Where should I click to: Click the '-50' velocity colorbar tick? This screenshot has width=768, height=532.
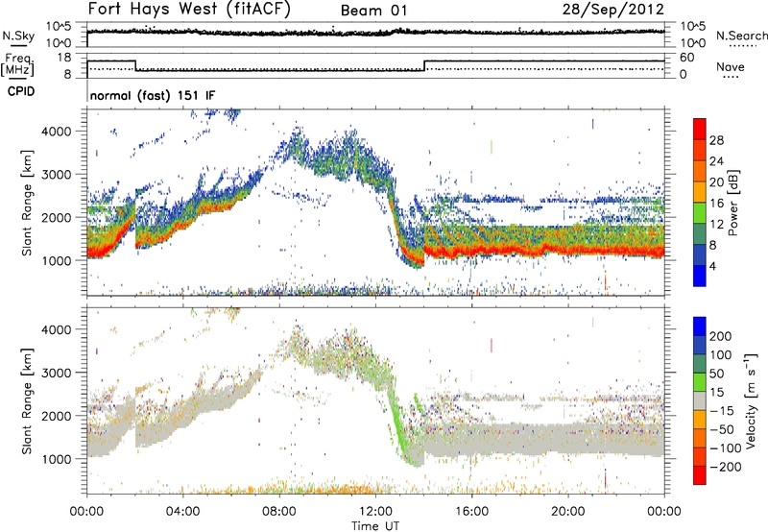(722, 429)
